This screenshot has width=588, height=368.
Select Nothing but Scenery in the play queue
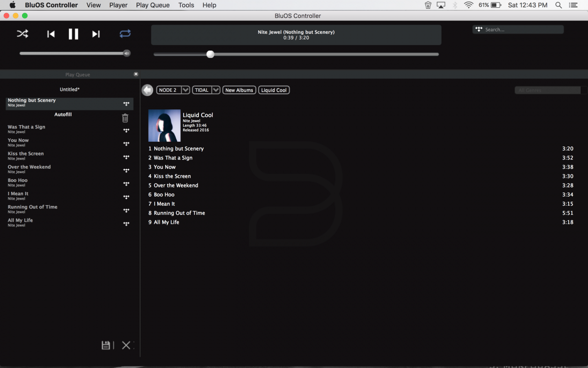click(x=69, y=103)
